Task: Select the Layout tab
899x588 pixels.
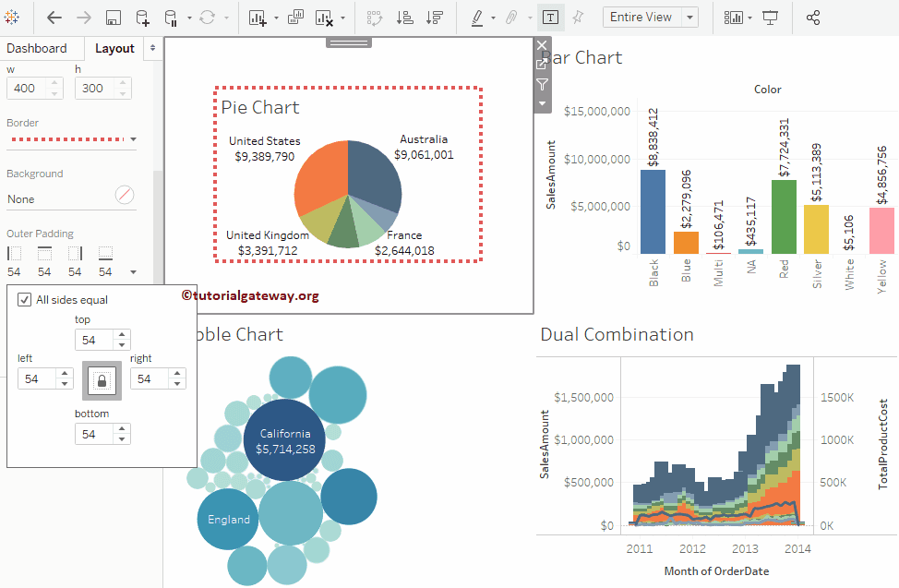Action: click(114, 48)
